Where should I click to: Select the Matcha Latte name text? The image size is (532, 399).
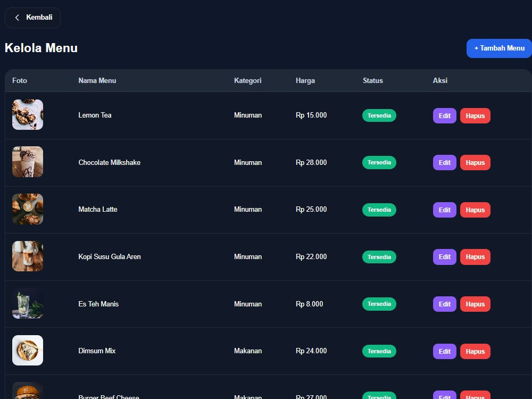click(98, 209)
